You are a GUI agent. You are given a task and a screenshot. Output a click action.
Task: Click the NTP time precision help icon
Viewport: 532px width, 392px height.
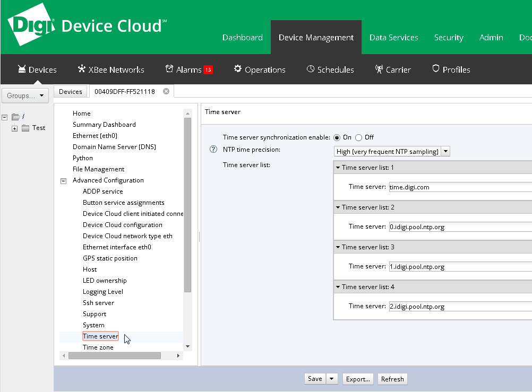(x=213, y=150)
